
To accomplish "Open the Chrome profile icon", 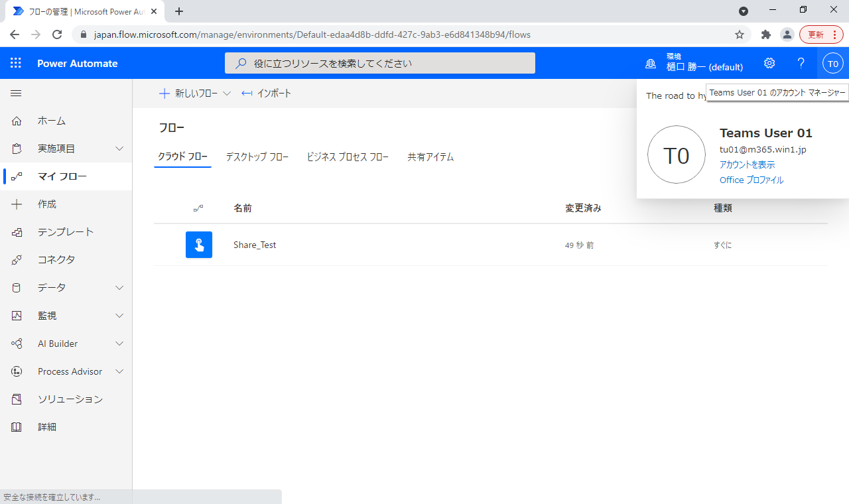I will click(787, 34).
